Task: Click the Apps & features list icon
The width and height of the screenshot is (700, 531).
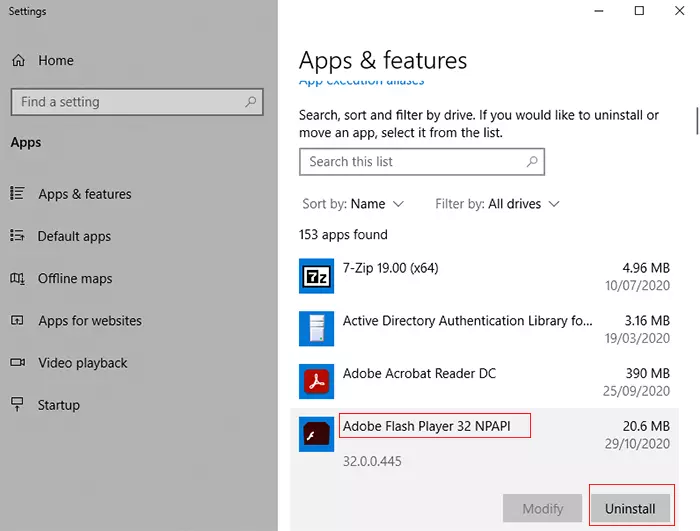Action: pyautogui.click(x=17, y=193)
